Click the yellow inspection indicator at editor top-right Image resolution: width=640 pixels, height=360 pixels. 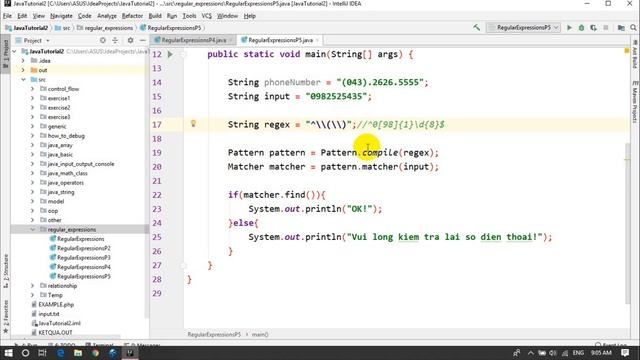[627, 51]
